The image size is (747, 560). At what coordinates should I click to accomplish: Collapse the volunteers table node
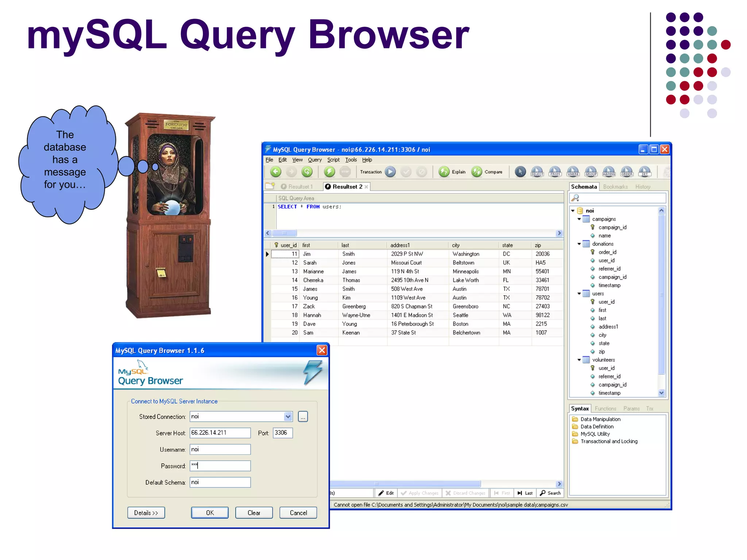point(579,360)
